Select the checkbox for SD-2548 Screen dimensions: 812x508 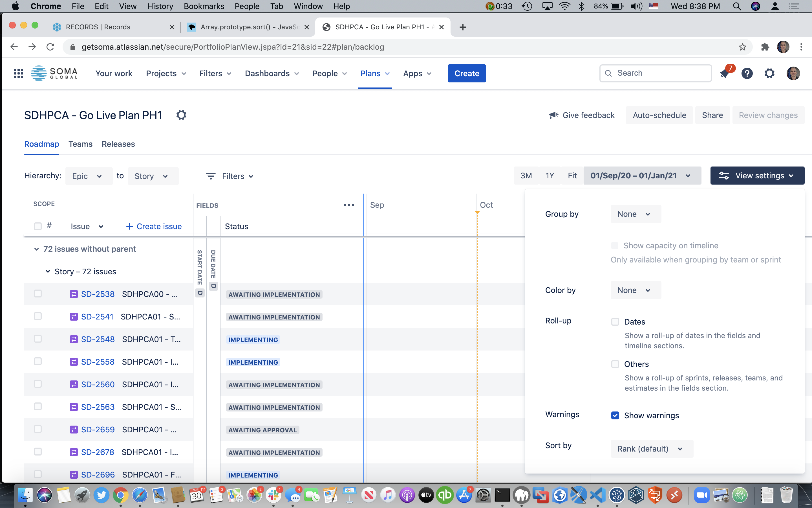coord(37,339)
